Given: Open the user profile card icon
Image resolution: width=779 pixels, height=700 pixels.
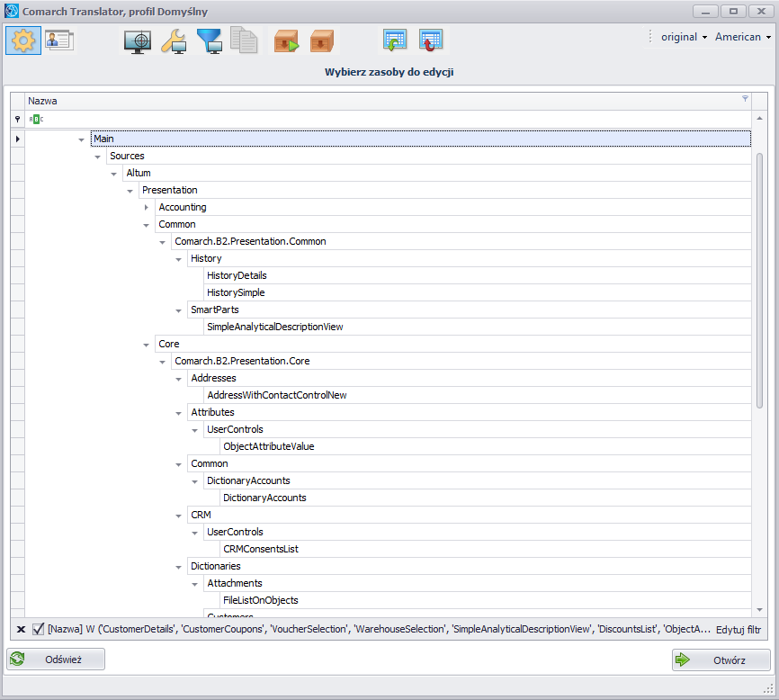Looking at the screenshot, I should point(59,40).
